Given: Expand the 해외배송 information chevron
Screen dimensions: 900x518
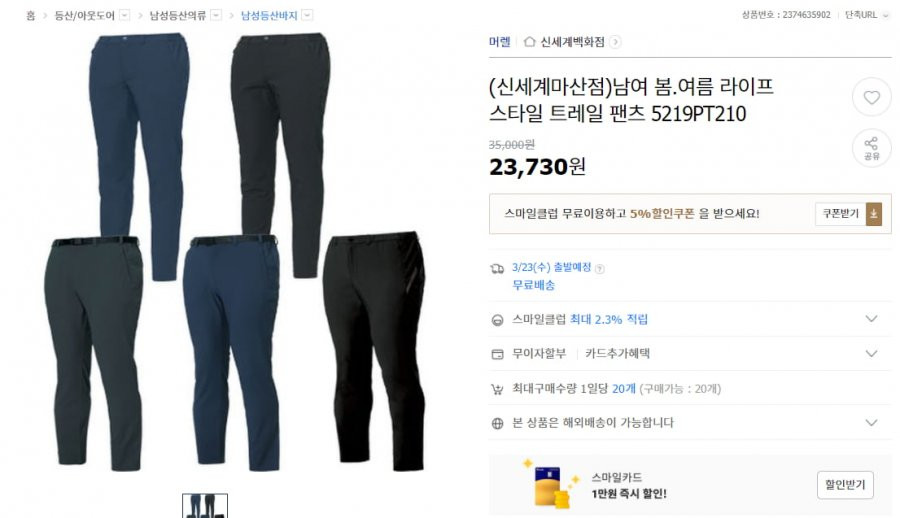Looking at the screenshot, I should click(871, 423).
